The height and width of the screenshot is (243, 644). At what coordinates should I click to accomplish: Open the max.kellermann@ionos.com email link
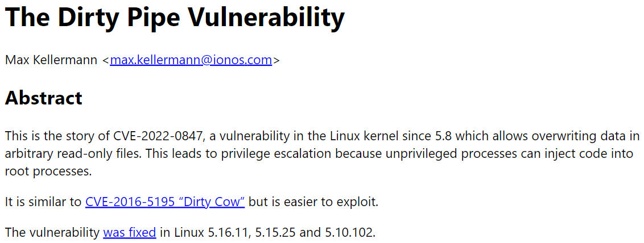point(191,60)
